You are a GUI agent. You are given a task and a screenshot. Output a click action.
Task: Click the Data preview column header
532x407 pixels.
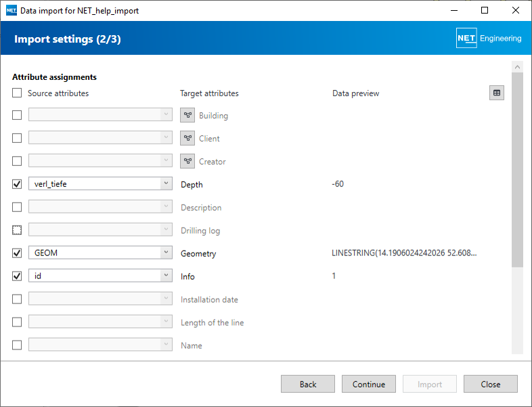pos(355,93)
